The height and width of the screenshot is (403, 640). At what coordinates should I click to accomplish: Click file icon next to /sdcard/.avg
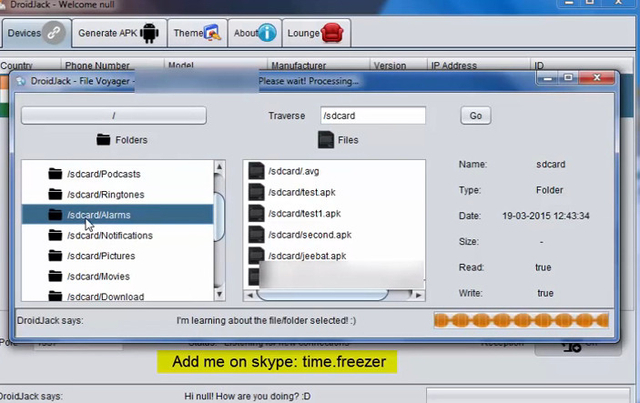pos(256,171)
